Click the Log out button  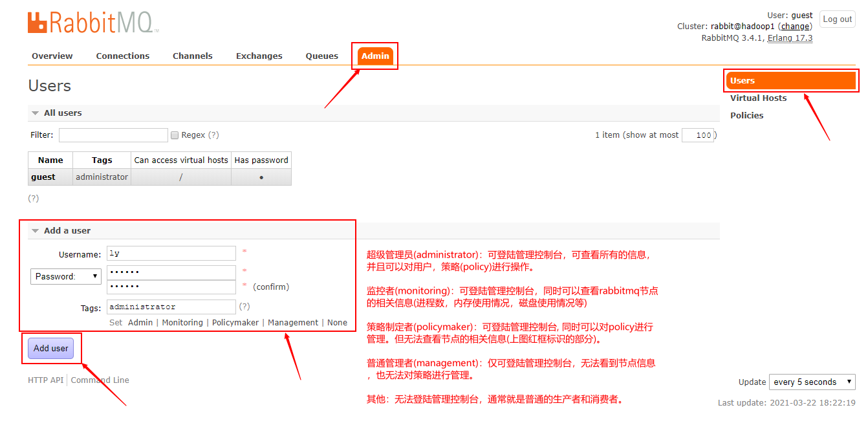click(838, 19)
